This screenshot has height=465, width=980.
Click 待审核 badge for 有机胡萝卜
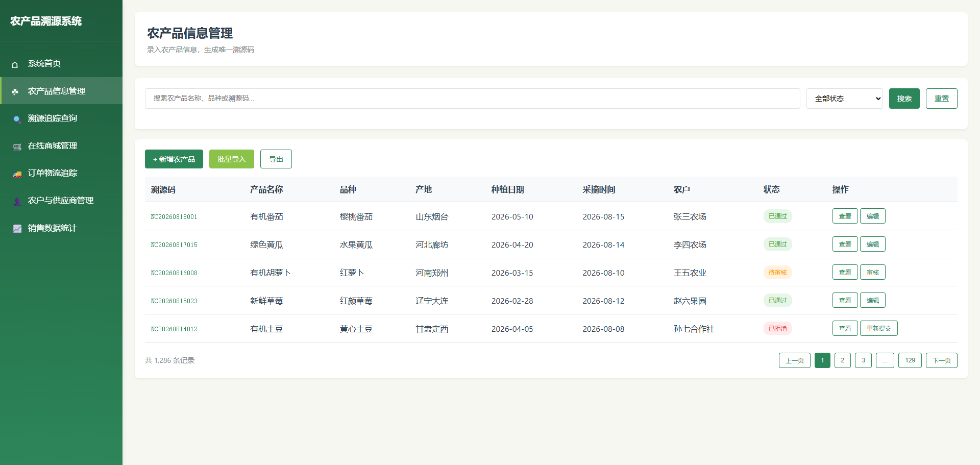coord(778,273)
